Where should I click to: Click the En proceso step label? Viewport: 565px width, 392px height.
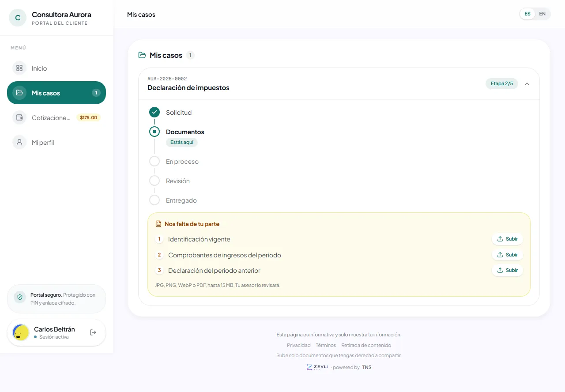pyautogui.click(x=182, y=162)
